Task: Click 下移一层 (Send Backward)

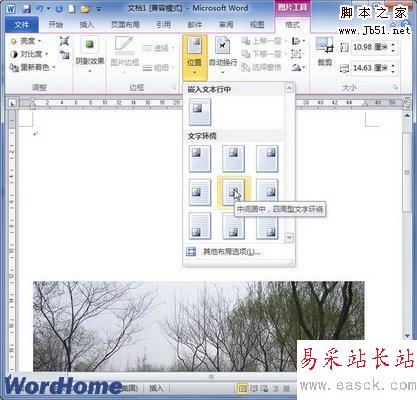Action: click(x=264, y=54)
